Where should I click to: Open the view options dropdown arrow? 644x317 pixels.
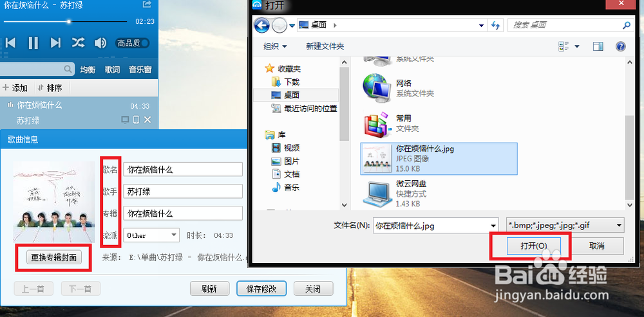click(x=576, y=46)
